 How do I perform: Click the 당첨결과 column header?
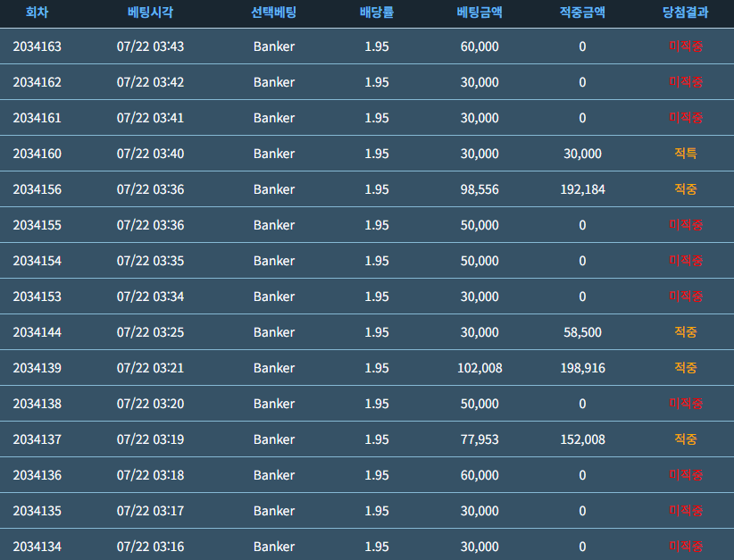click(x=686, y=13)
